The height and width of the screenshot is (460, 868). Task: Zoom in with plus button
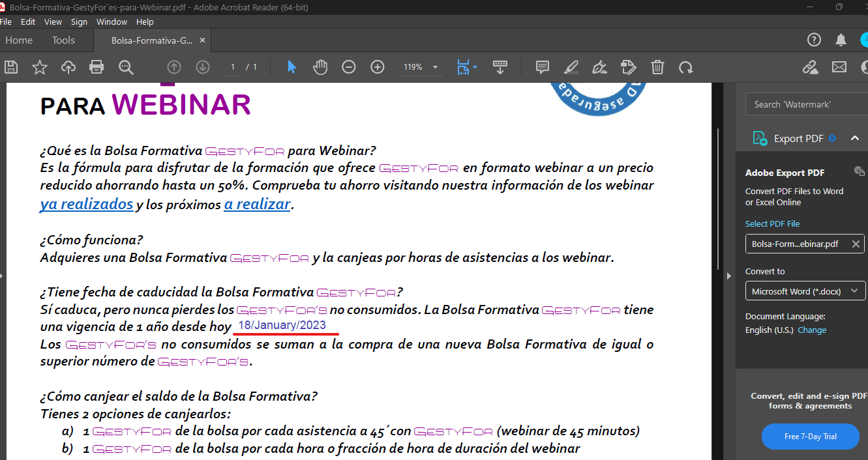point(378,67)
